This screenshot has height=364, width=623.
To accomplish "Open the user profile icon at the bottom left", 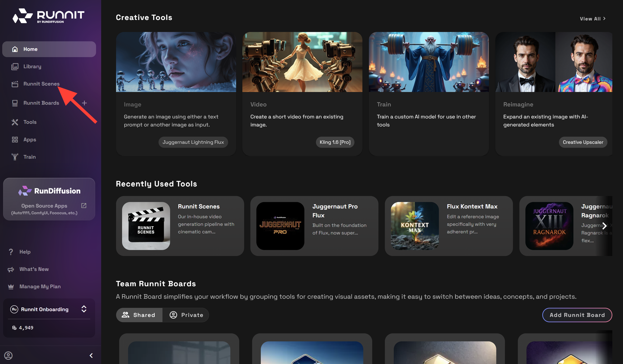I will [x=8, y=355].
